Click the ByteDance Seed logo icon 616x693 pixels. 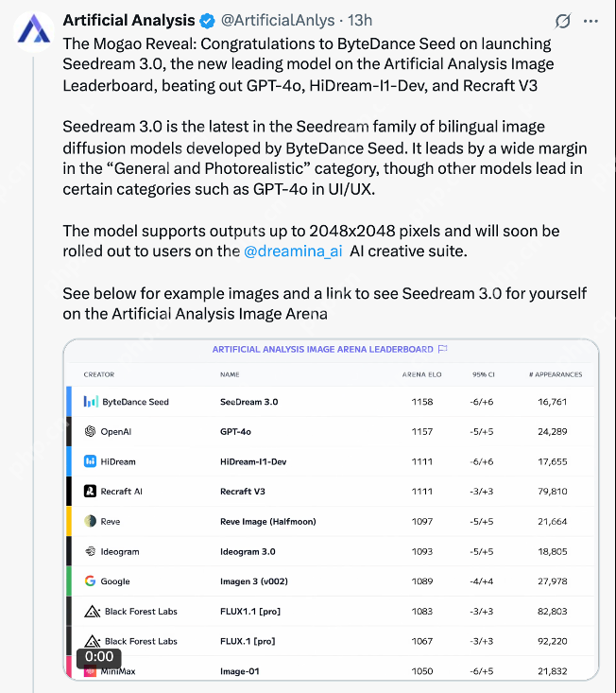click(x=91, y=402)
